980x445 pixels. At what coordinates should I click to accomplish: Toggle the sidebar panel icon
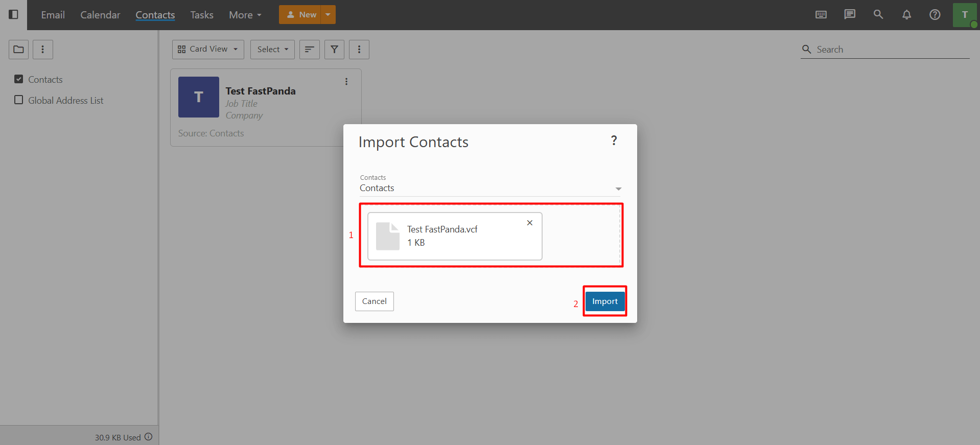[14, 14]
